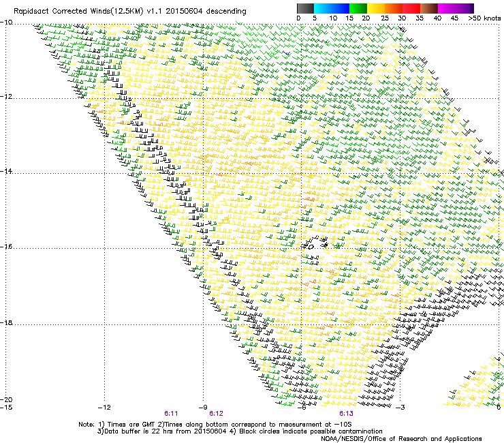Click the black contamination circle near -16 latitude
Viewport: 504px width, 443px height.
pos(311,247)
